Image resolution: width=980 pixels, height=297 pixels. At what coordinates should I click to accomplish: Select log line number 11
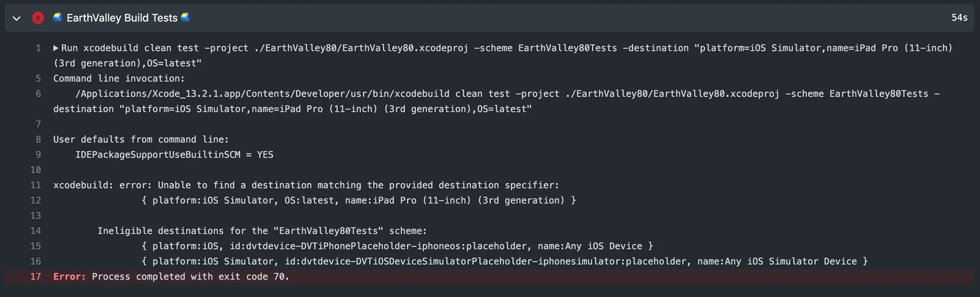pyautogui.click(x=36, y=185)
